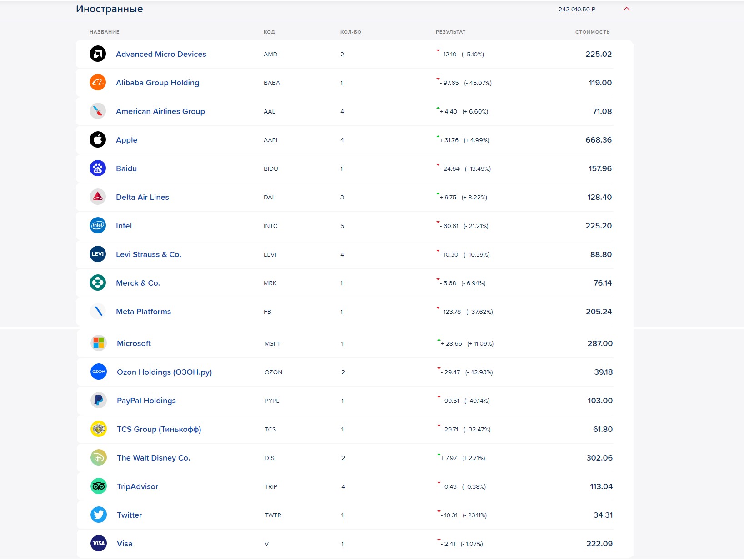Click the PYPL ticker code
This screenshot has width=744, height=560.
coord(272,401)
